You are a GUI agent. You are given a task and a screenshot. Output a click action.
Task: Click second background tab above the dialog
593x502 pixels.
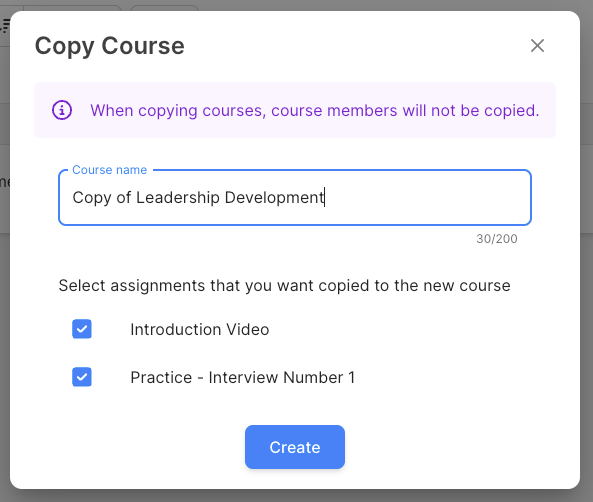click(164, 8)
